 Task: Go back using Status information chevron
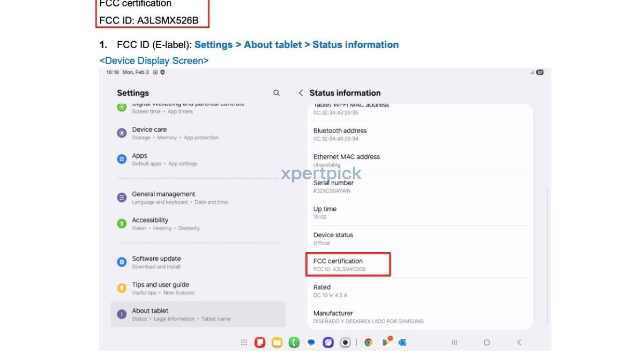click(301, 93)
